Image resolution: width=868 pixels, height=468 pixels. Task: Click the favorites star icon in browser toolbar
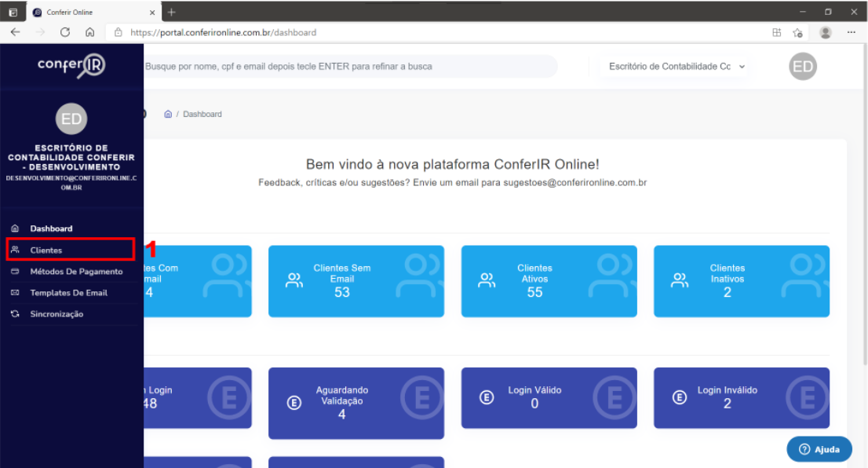click(797, 33)
